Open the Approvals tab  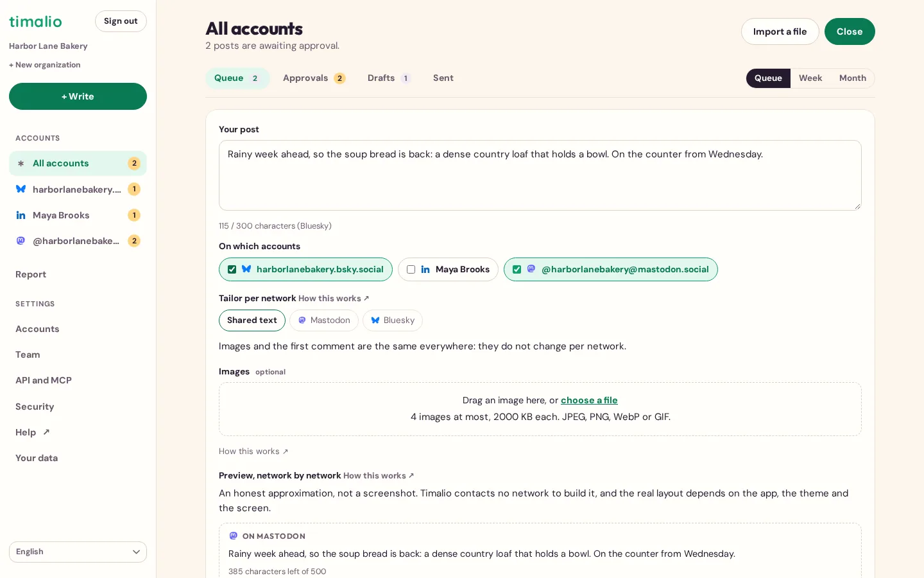coord(314,78)
